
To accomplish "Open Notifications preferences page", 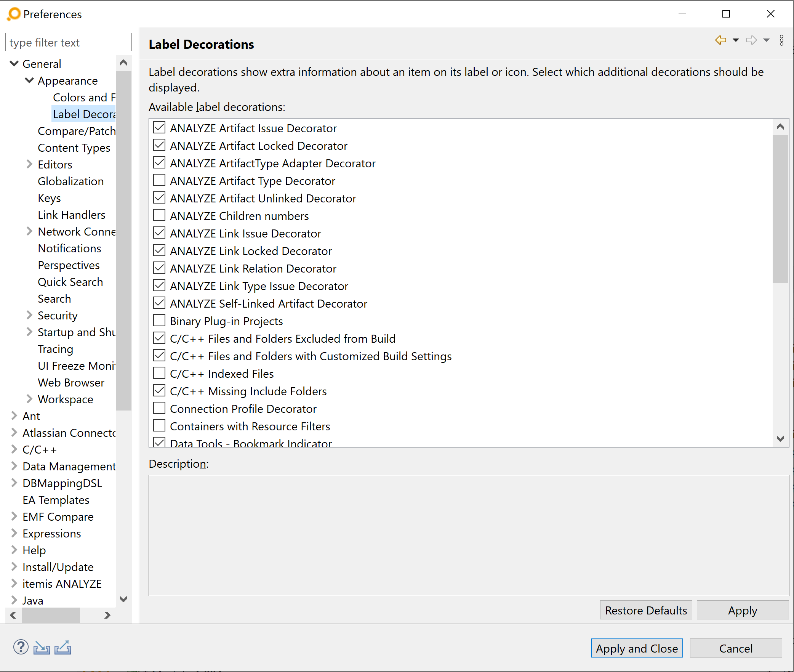I will (x=69, y=249).
